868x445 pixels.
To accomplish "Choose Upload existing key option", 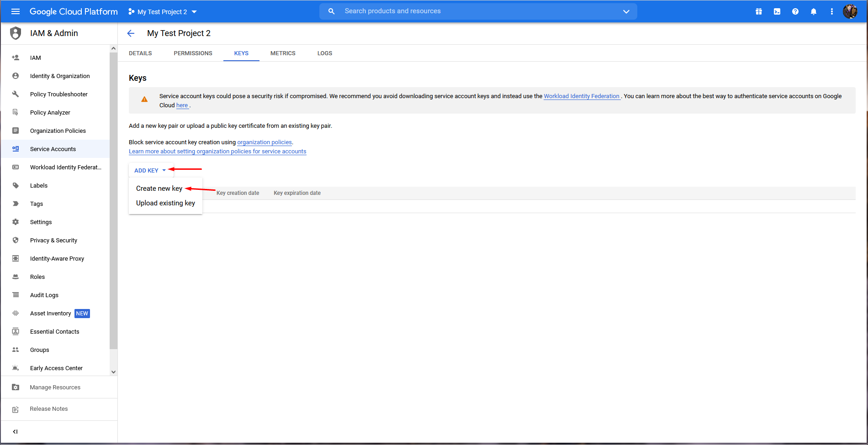I will pos(165,203).
